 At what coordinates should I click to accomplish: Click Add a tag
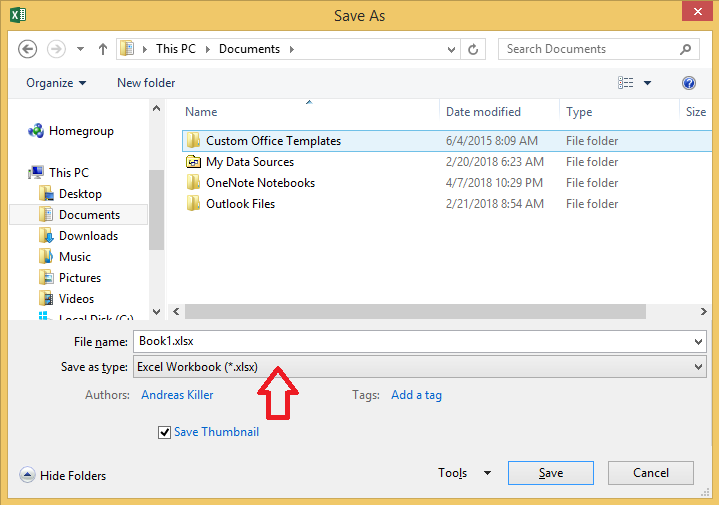tap(416, 395)
